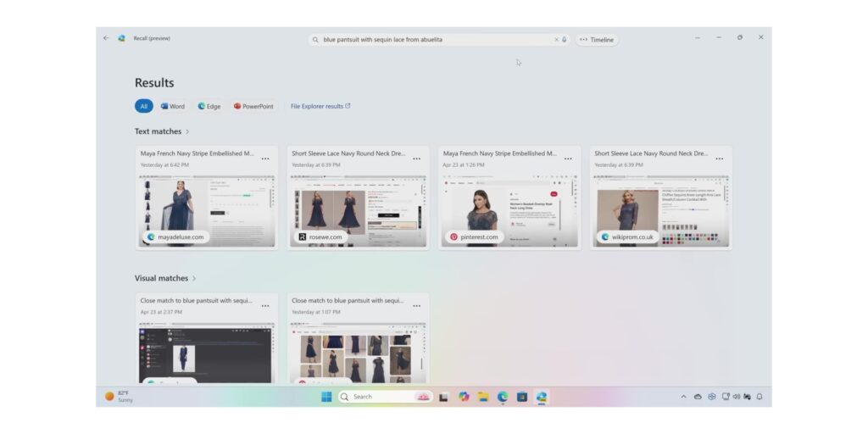This screenshot has width=868, height=434.
Task: Clear the search query with the X icon
Action: [x=556, y=40]
